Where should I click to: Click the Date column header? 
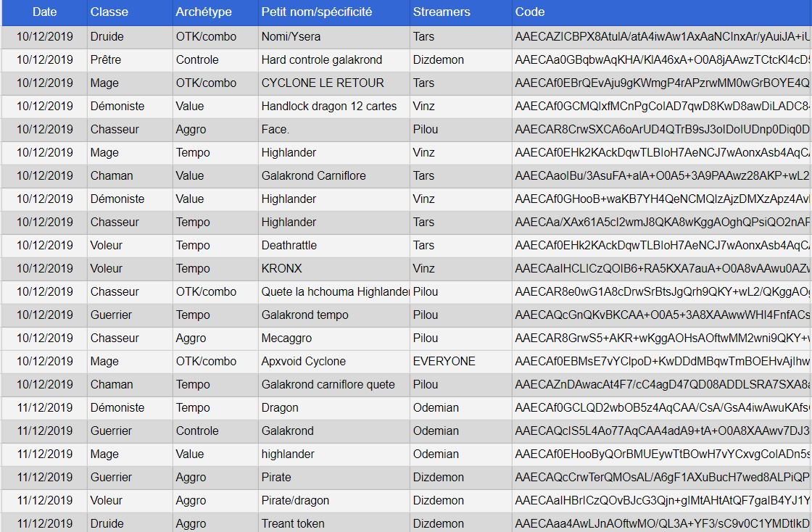[x=44, y=12]
